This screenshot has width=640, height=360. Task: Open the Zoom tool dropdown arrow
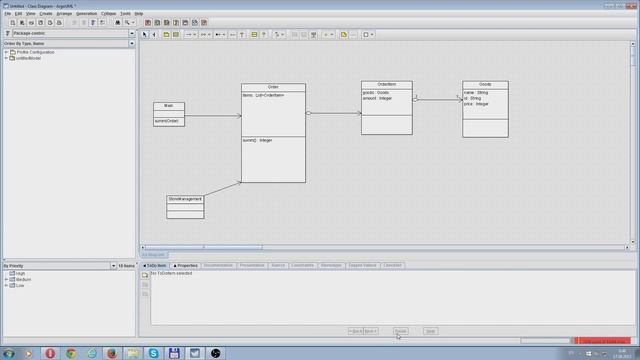click(133, 22)
